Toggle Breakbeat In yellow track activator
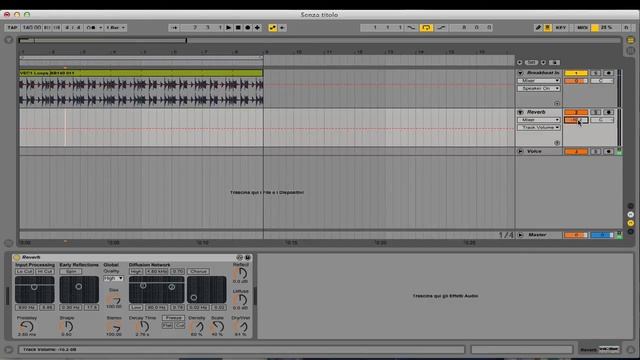 click(x=576, y=73)
